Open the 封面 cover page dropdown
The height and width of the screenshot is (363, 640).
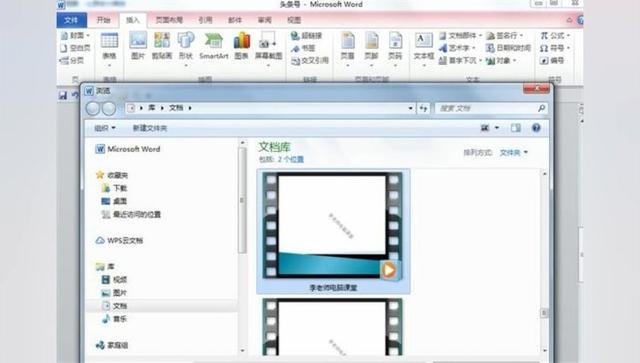click(75, 36)
